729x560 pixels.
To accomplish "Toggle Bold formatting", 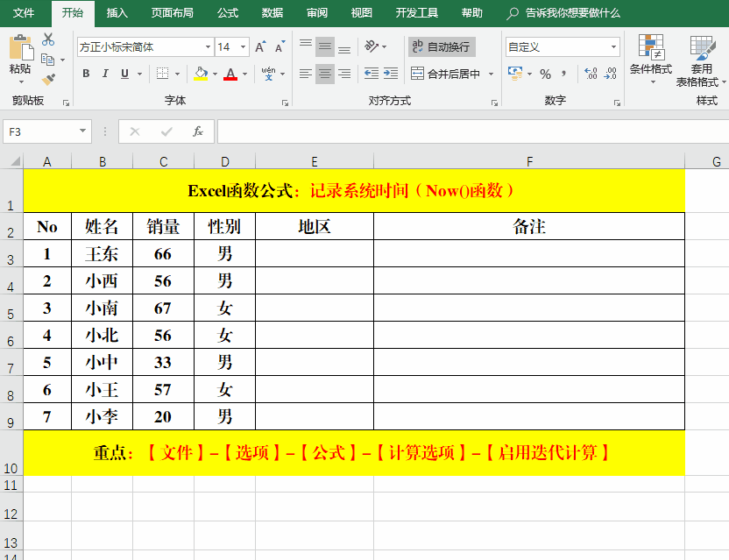I will (86, 74).
